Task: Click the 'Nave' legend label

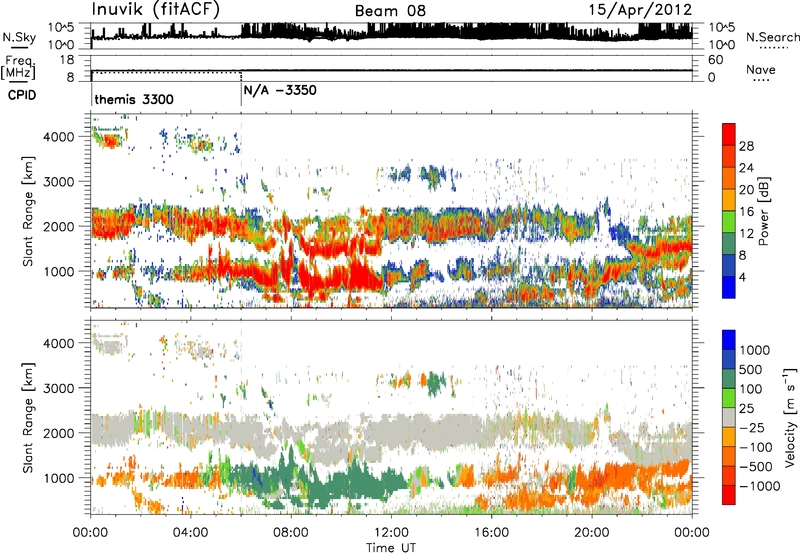Action: (761, 70)
